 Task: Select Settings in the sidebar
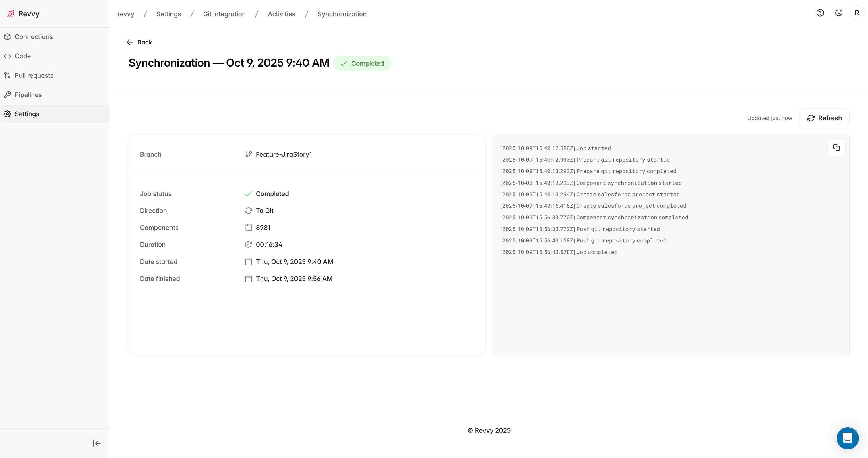[27, 114]
